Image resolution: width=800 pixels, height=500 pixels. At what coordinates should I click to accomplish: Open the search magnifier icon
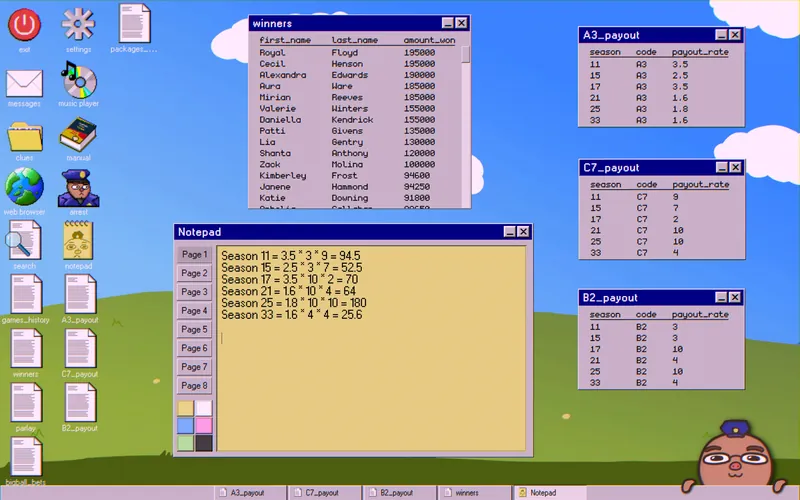[24, 240]
